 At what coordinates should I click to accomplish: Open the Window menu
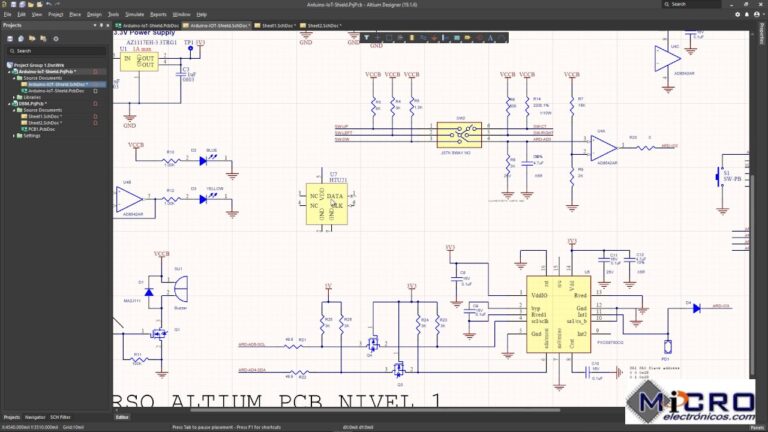pyautogui.click(x=181, y=15)
